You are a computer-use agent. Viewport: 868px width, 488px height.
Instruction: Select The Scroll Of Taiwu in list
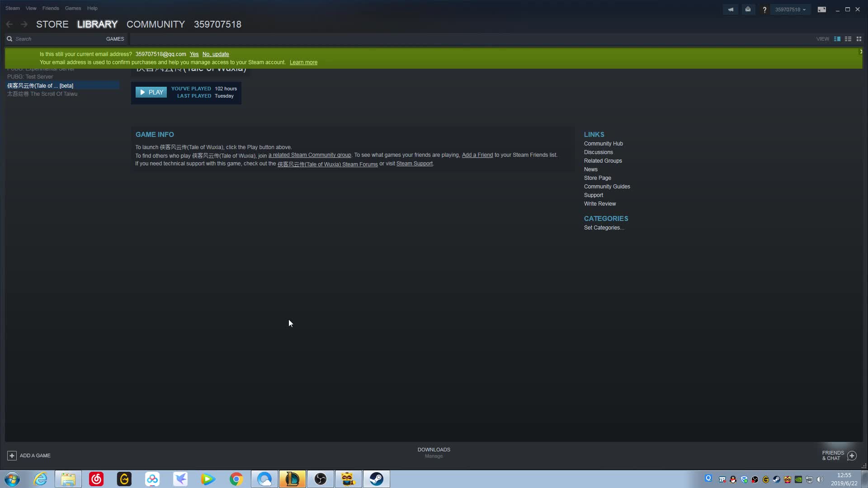[42, 94]
